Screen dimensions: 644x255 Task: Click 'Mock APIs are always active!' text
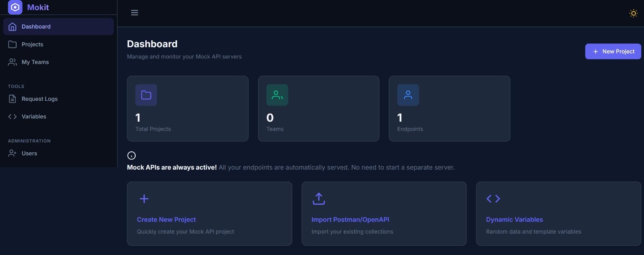point(172,167)
